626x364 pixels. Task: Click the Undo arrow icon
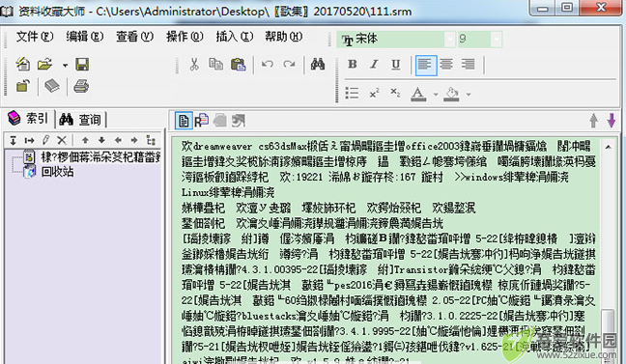[267, 65]
